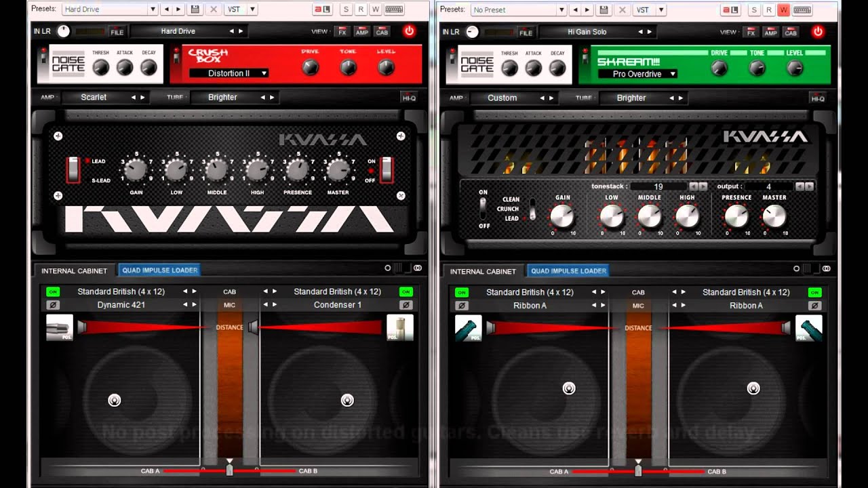The image size is (868, 488).
Task: Switch to Internal Cabinet tab, right plugin
Action: pyautogui.click(x=483, y=271)
